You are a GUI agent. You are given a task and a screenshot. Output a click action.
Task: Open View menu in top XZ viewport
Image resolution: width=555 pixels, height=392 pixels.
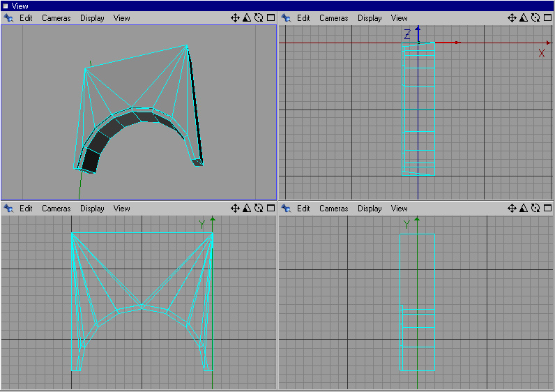click(x=399, y=18)
